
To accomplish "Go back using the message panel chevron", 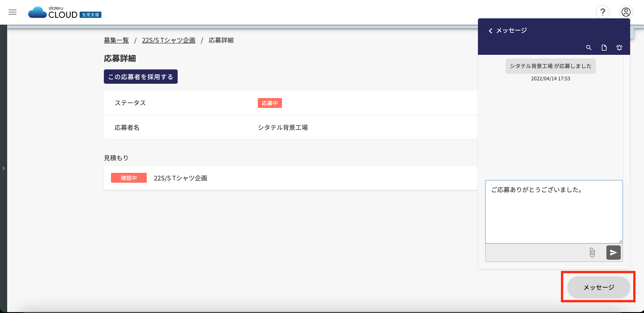I will click(490, 31).
